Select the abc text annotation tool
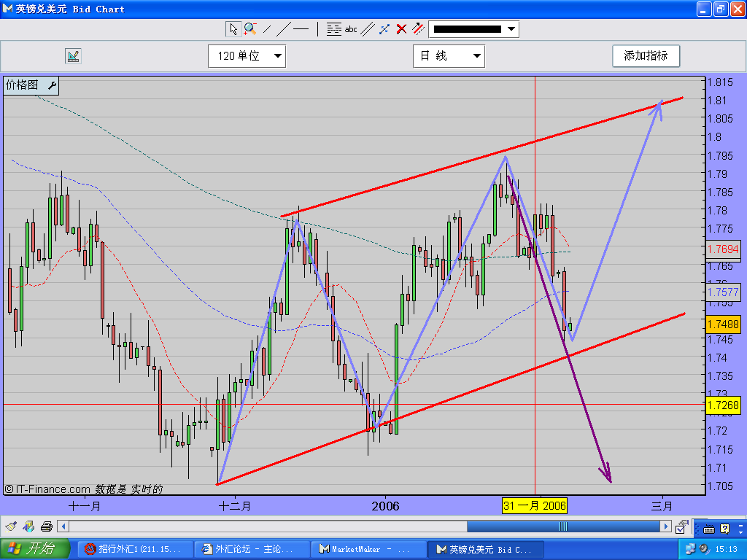Screen dimensions: 747x560 [351, 29]
